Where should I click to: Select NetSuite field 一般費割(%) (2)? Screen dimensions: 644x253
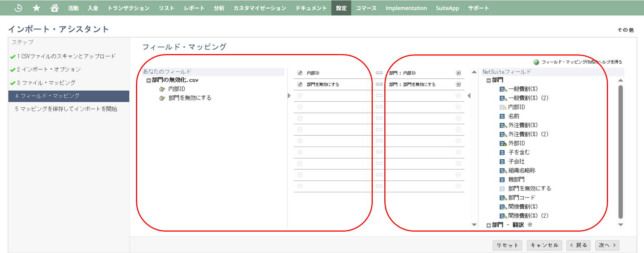click(528, 98)
